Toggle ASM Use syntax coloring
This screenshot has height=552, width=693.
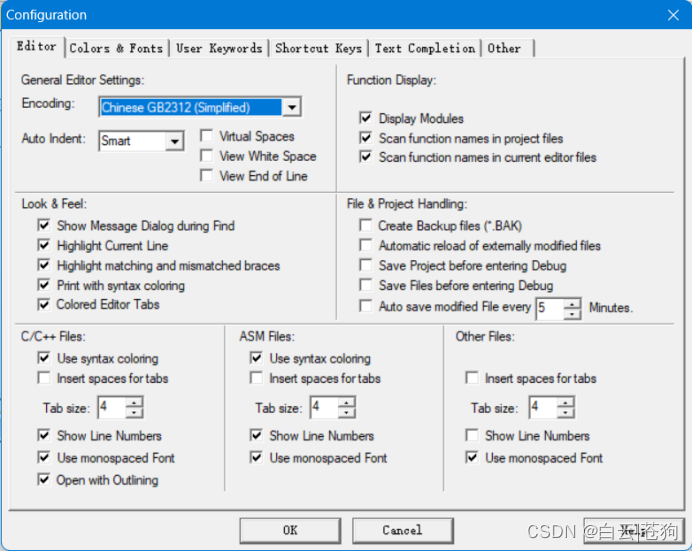click(256, 358)
